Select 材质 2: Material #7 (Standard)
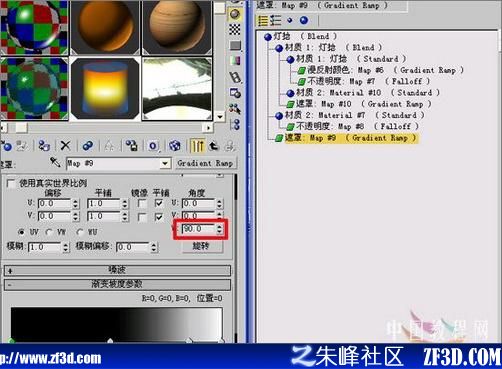The height and width of the screenshot is (369, 502). 350,115
